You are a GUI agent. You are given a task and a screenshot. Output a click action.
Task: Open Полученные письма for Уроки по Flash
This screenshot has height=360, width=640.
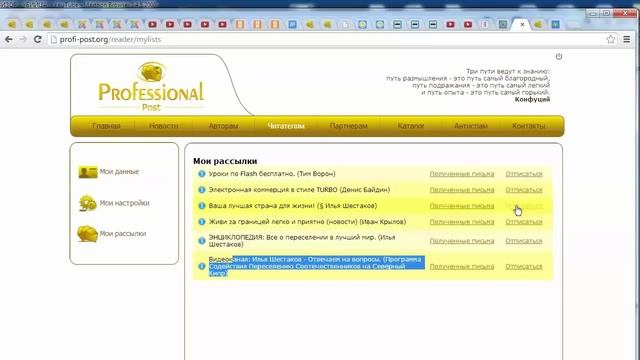tap(462, 174)
